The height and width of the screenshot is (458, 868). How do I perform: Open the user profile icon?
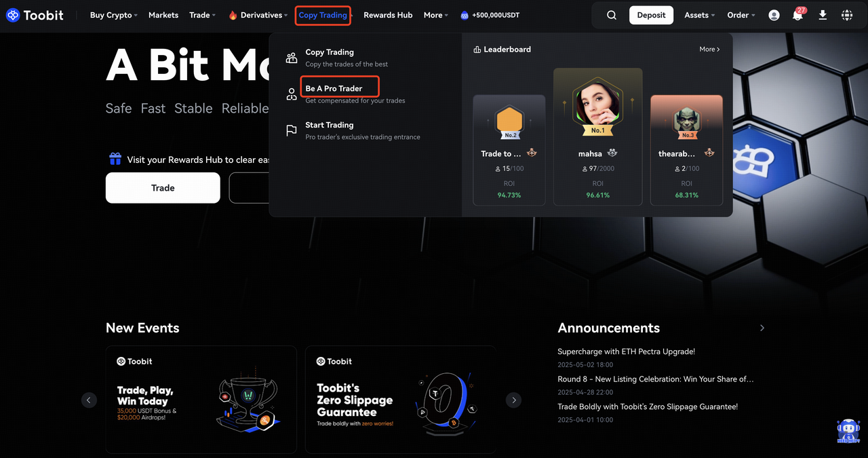pyautogui.click(x=774, y=15)
